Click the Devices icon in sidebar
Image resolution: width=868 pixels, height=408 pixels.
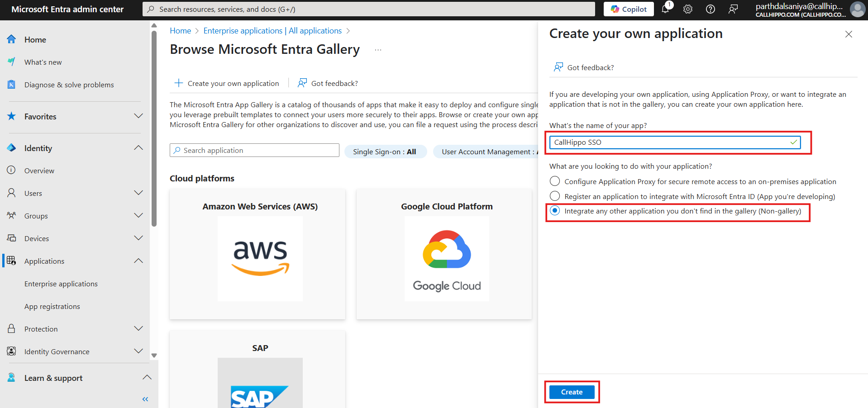tap(11, 238)
